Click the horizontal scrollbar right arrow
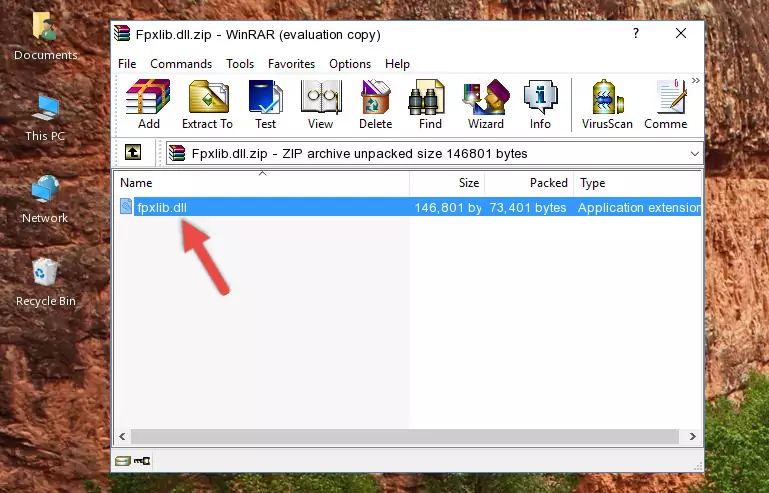 [x=692, y=436]
